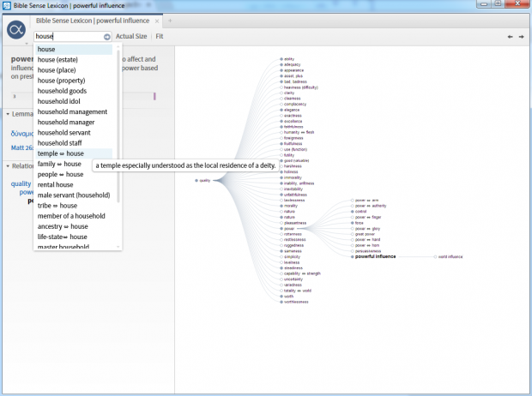Image resolution: width=532 pixels, height=396 pixels.
Task: Click the 'quality' root node circle
Action: (196, 181)
